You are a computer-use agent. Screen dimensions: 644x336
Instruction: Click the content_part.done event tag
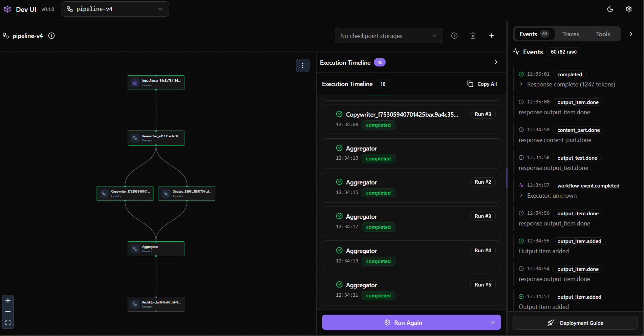point(578,130)
